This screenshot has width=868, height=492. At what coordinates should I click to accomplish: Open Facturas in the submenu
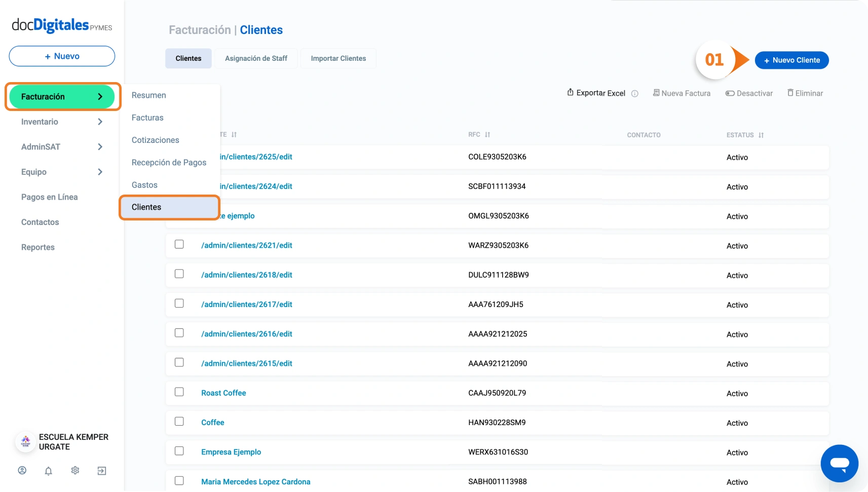pos(147,118)
